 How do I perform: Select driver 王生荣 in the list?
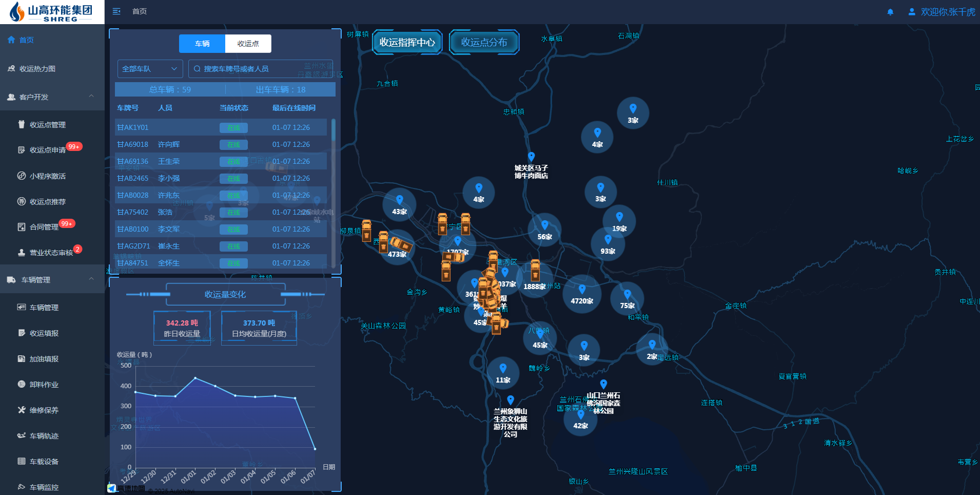click(x=169, y=161)
